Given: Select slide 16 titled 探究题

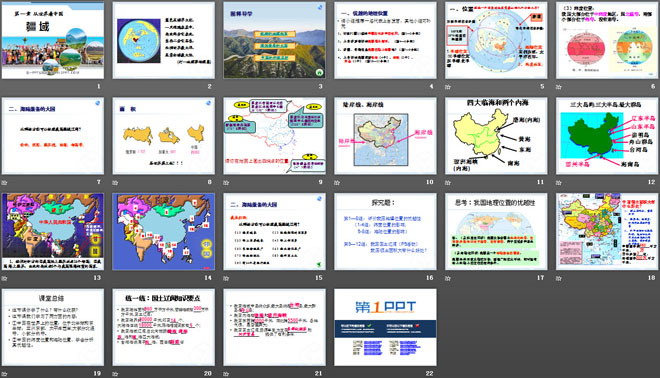Looking at the screenshot, I should click(385, 232).
